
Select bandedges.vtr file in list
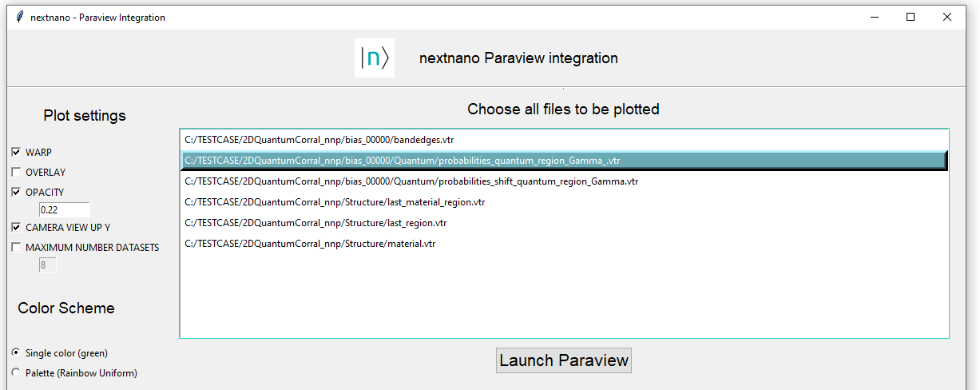tap(319, 140)
